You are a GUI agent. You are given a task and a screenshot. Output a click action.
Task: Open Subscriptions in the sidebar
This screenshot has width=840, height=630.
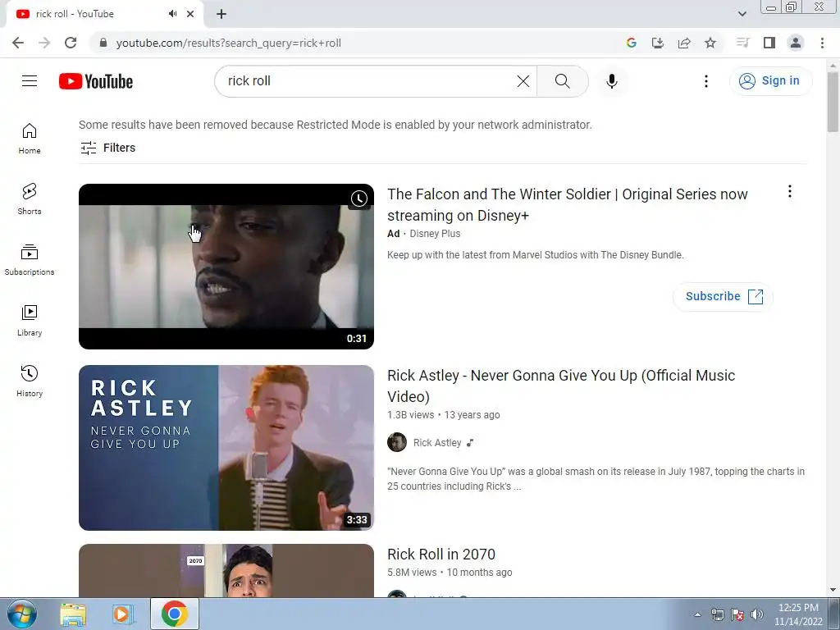pyautogui.click(x=30, y=260)
